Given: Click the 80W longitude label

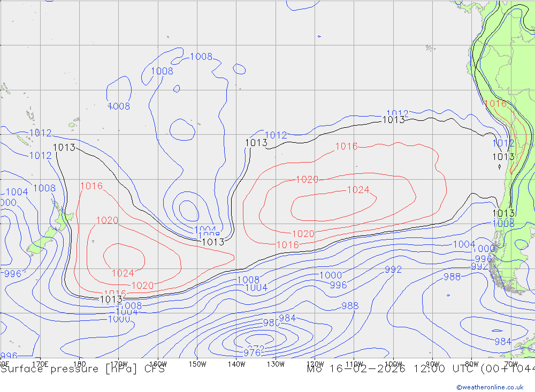Looking at the screenshot, I should 472,364.
